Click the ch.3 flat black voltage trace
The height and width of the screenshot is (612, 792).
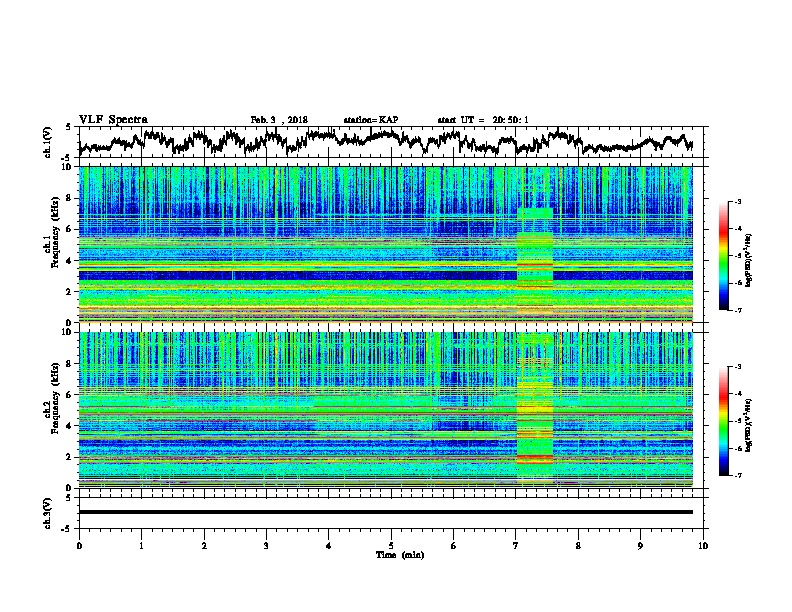coord(385,512)
